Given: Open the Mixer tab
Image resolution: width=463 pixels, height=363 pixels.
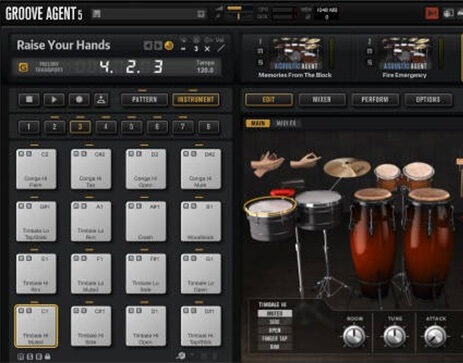Looking at the screenshot, I should (x=322, y=100).
